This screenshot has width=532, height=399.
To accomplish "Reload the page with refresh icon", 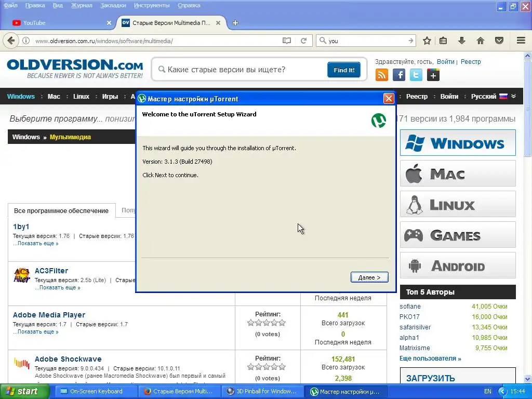I will coord(303,41).
